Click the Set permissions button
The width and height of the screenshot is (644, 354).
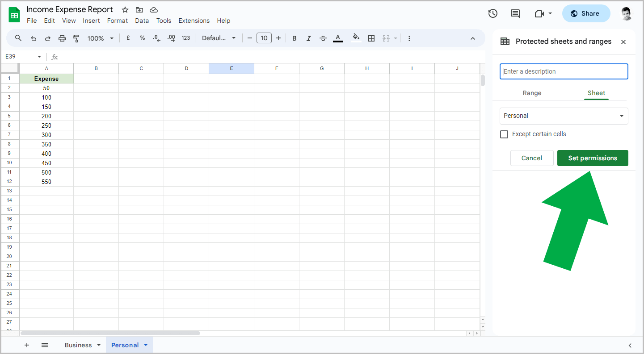[x=593, y=158]
